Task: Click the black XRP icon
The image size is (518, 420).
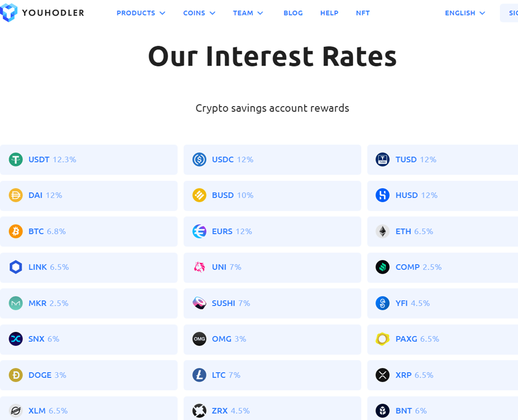Action: 383,375
